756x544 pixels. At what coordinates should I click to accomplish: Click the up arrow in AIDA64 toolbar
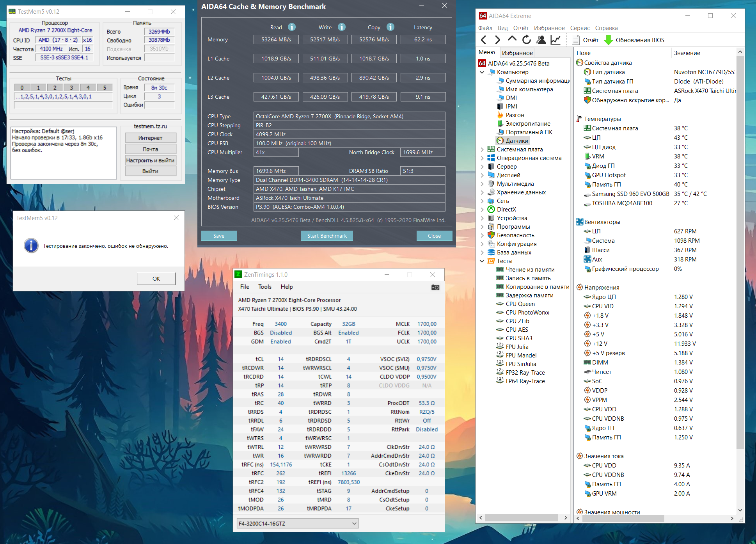(512, 39)
